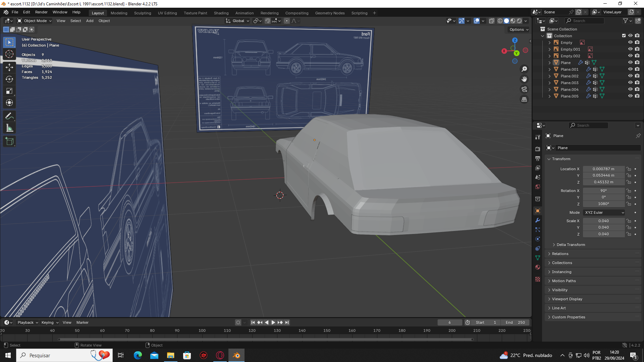Expand the Viewport Display panel
Screen dimensions: 644x362
[567, 299]
